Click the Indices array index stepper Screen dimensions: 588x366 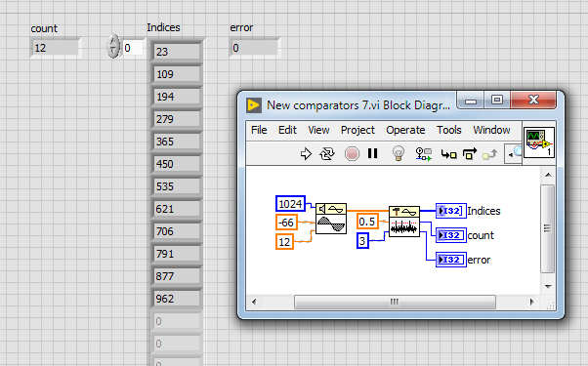pyautogui.click(x=113, y=47)
